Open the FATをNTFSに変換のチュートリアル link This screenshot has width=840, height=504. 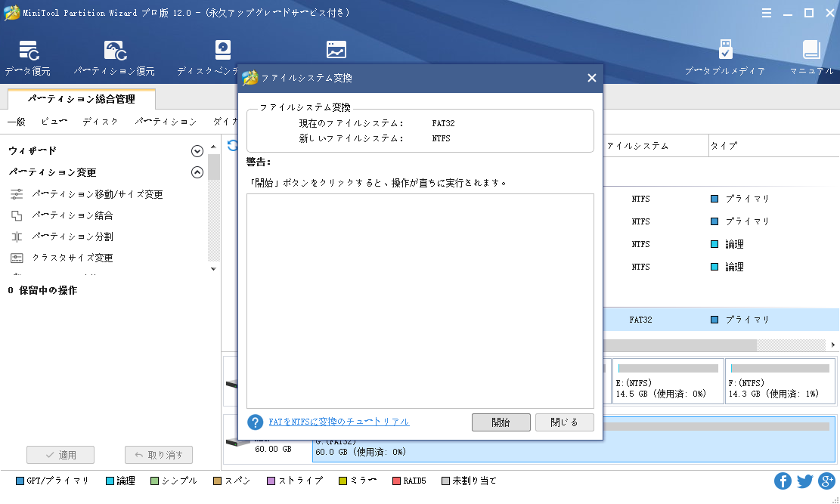click(339, 422)
